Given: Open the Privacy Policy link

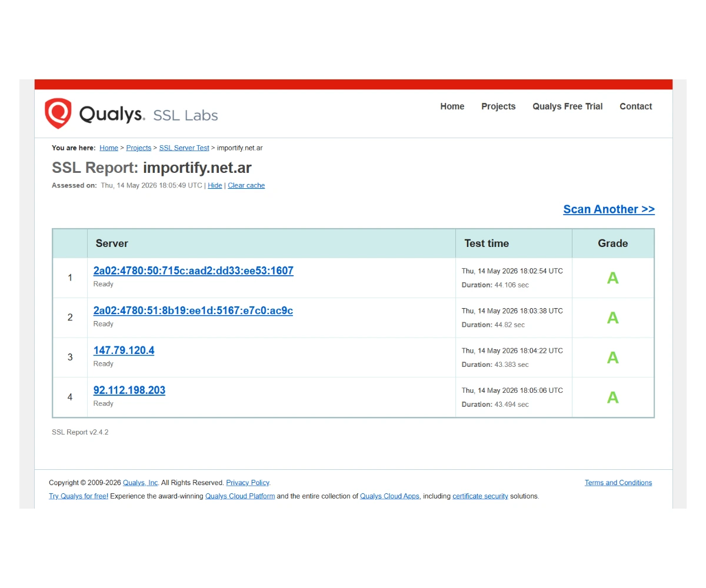Looking at the screenshot, I should click(248, 483).
